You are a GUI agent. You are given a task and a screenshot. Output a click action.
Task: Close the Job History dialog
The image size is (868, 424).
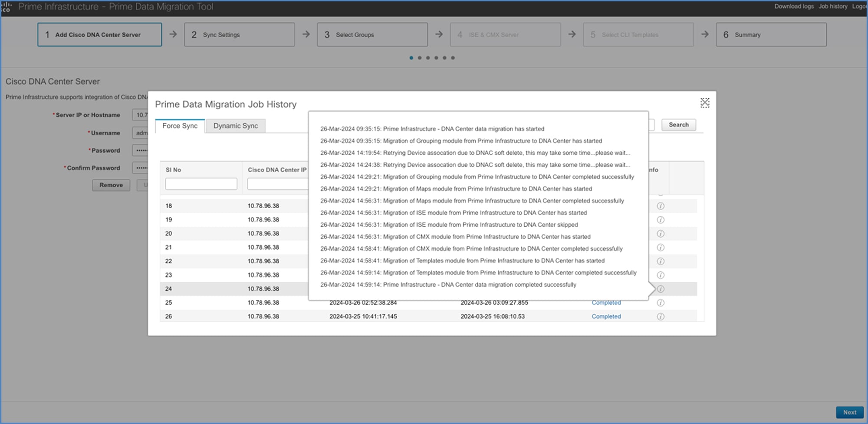[705, 103]
